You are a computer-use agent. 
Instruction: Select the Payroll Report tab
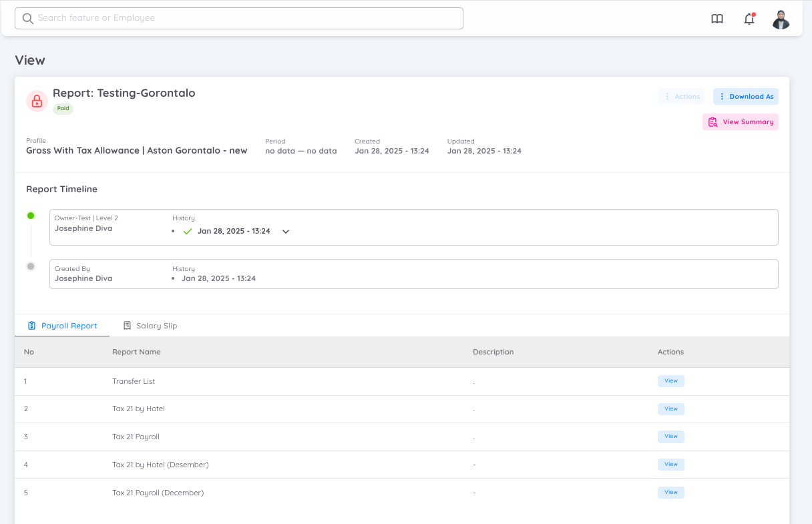(69, 325)
